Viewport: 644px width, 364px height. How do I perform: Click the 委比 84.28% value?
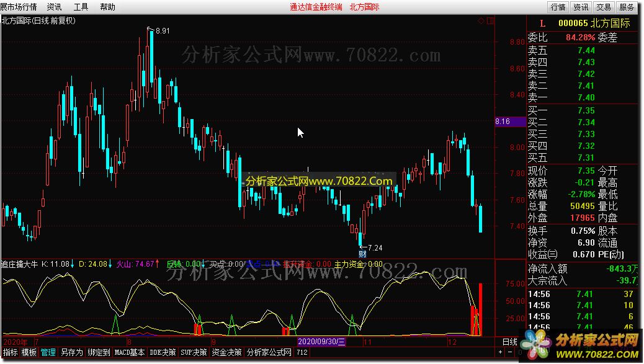[x=580, y=37]
